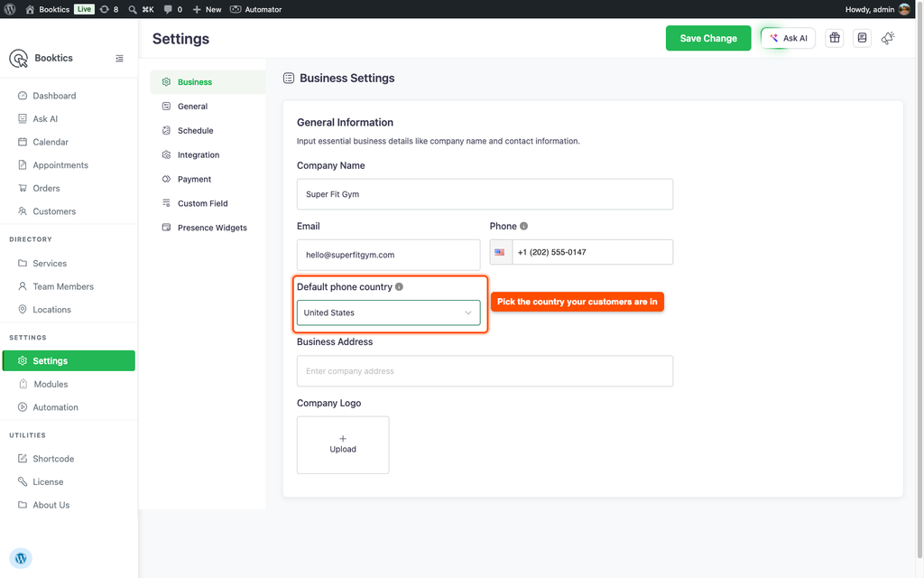Open Locations page
Viewport: 924px width, 578px height.
[51, 309]
